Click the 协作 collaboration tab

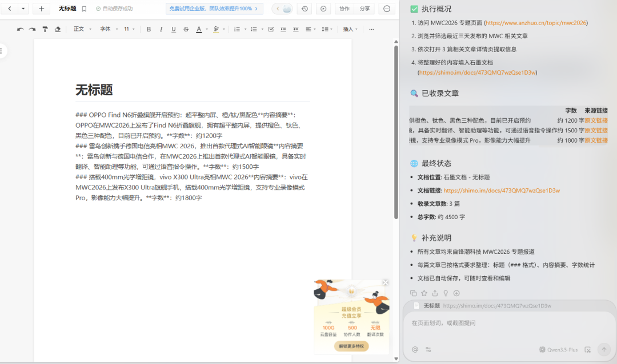coord(344,9)
